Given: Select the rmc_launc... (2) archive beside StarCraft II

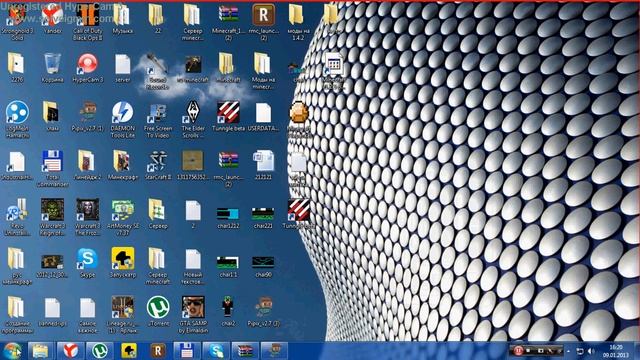Looking at the screenshot, I should (228, 169).
